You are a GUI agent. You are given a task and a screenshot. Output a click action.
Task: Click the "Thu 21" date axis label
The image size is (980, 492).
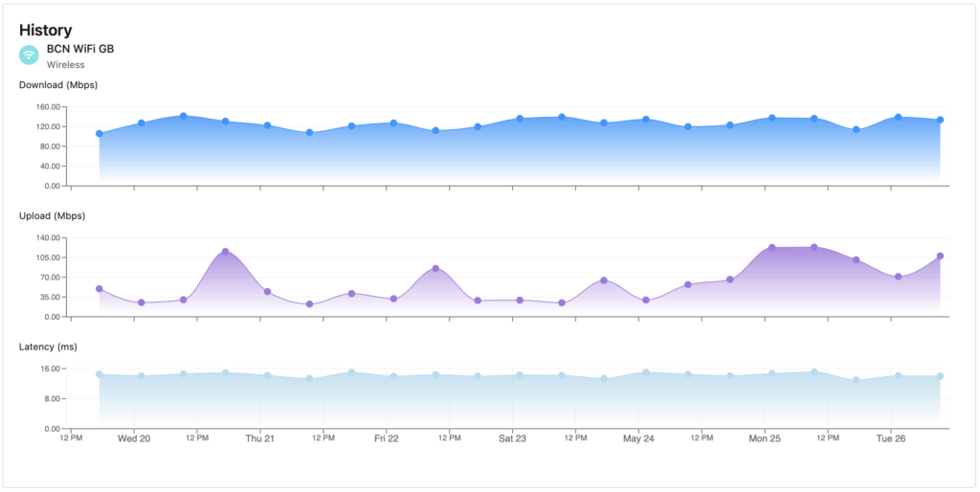(260, 438)
